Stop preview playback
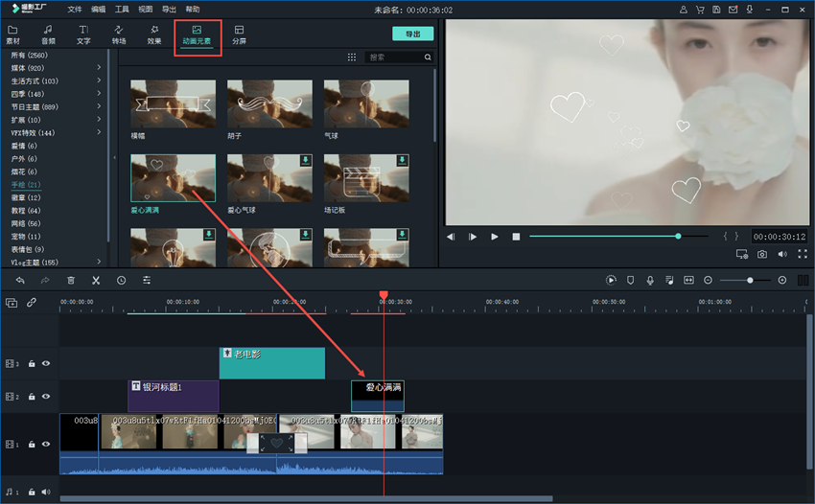This screenshot has height=504, width=815. [516, 236]
